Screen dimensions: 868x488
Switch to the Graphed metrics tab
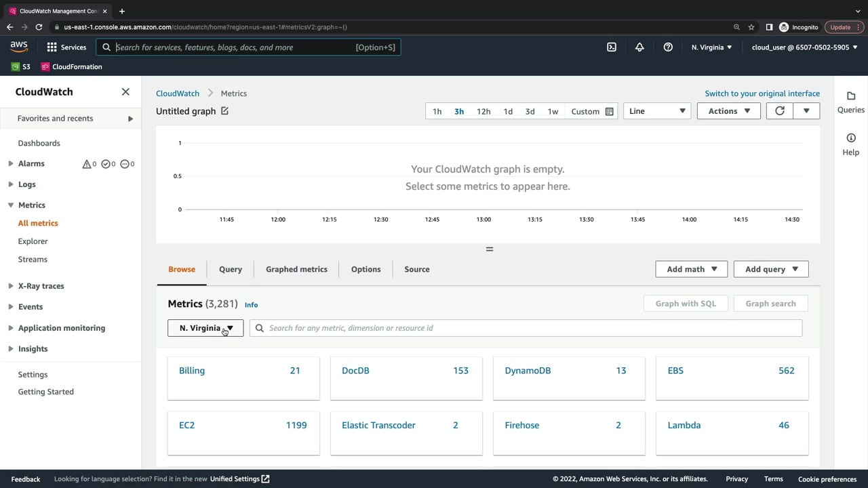pos(296,269)
